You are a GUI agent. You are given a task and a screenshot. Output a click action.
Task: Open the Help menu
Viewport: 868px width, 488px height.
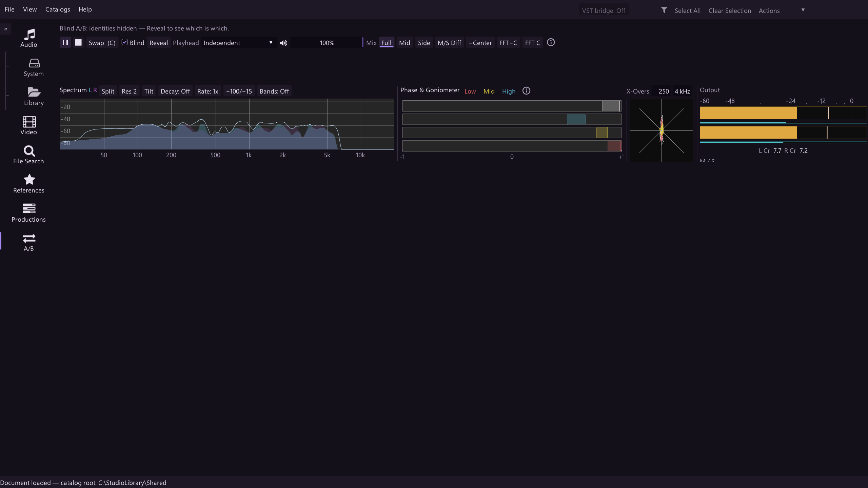(85, 9)
